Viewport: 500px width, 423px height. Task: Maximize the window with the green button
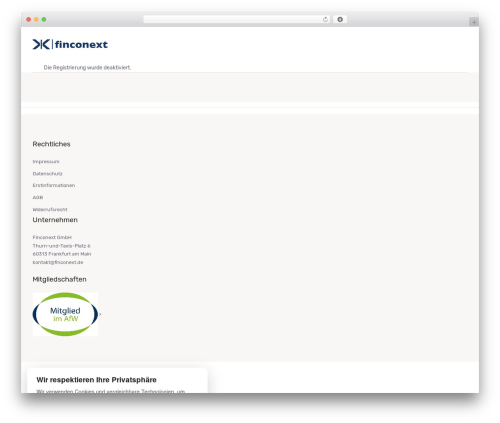(44, 20)
